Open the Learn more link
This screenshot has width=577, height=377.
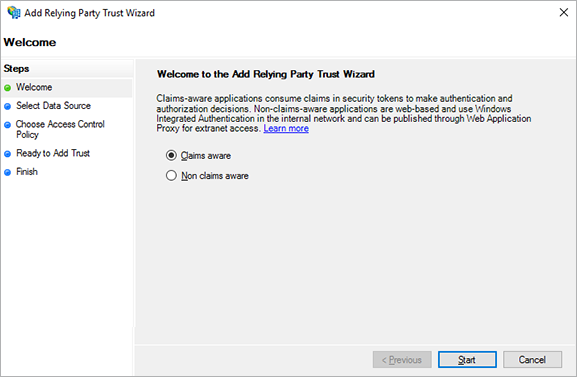pos(286,128)
